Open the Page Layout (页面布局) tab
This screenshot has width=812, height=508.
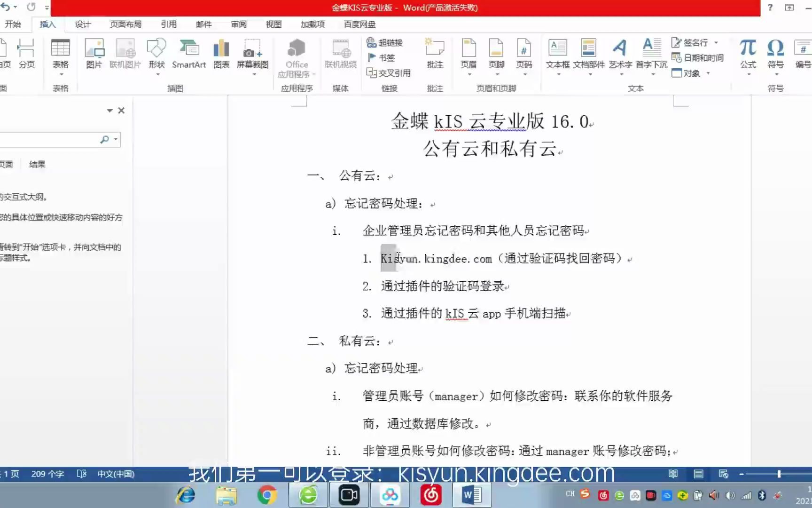(x=125, y=24)
